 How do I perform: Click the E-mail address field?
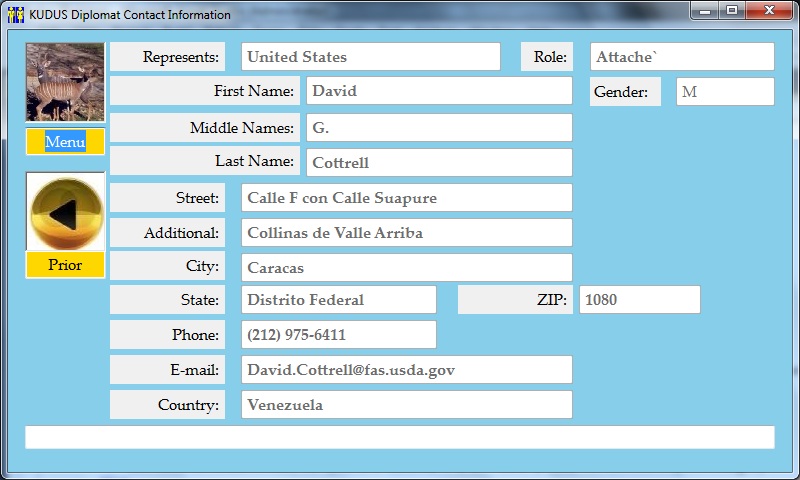(406, 370)
